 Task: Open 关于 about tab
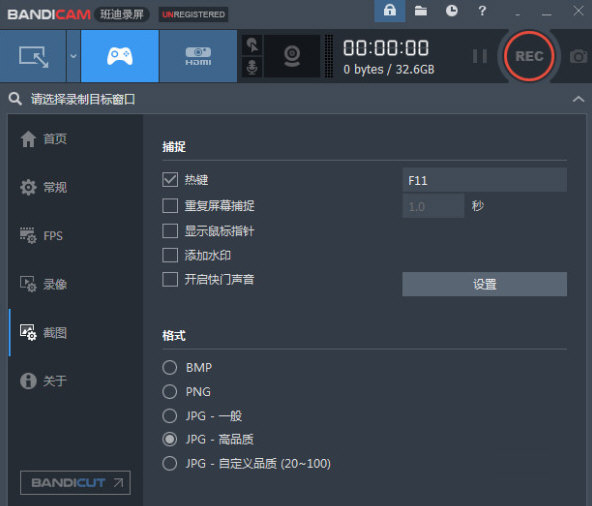point(44,381)
